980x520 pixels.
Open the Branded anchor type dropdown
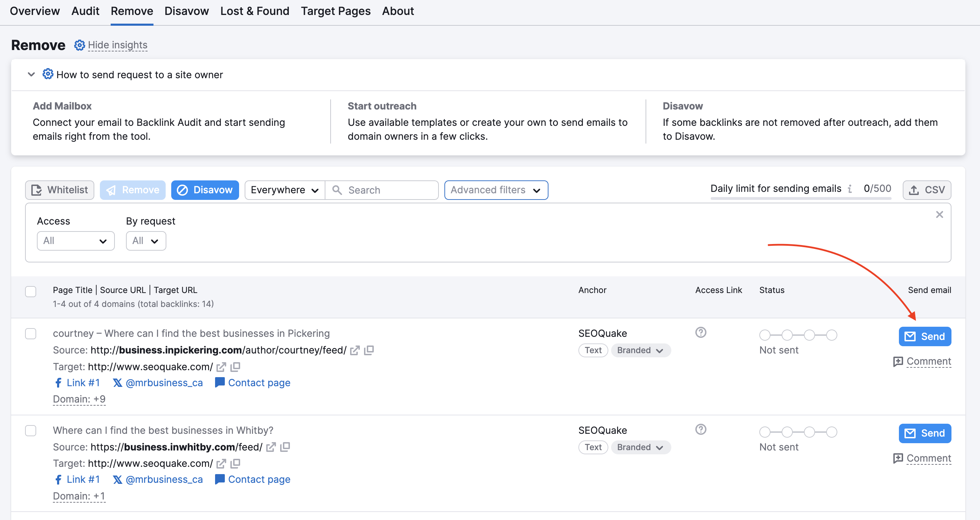click(x=641, y=350)
